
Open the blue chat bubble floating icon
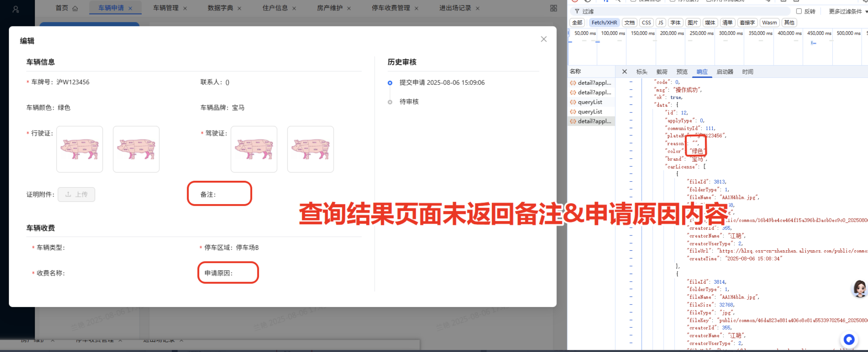pyautogui.click(x=849, y=340)
